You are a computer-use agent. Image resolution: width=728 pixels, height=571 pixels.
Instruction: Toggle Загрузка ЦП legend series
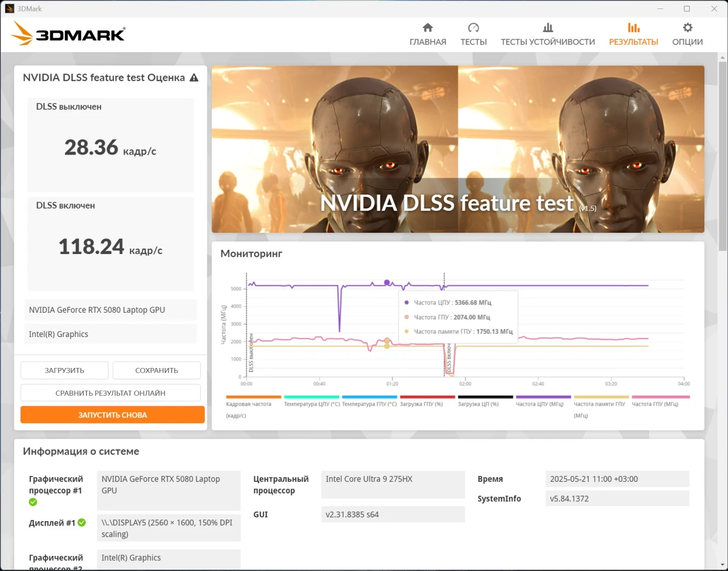tap(485, 401)
